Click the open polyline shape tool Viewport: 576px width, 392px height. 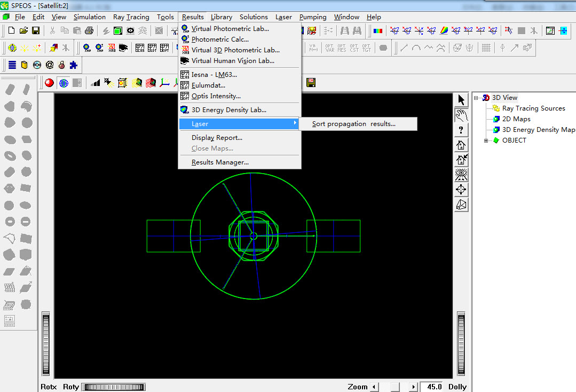tap(10, 238)
